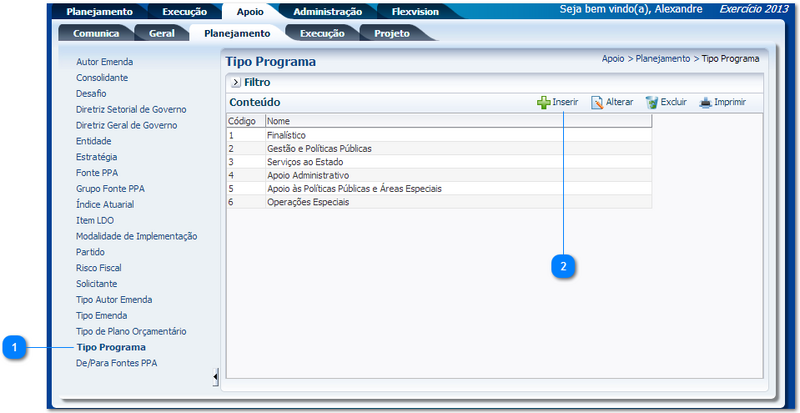Image resolution: width=800 pixels, height=413 pixels.
Task: Click the Imprimir printer icon
Action: (x=705, y=103)
